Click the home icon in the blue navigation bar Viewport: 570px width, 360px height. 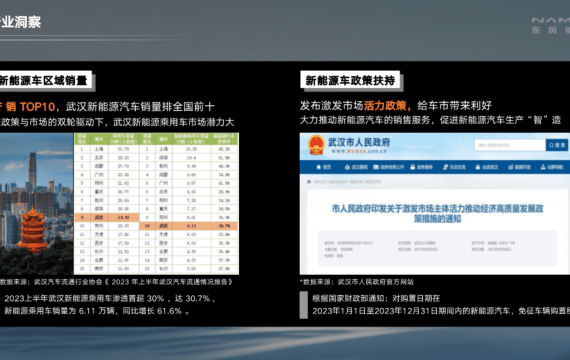tap(319, 167)
